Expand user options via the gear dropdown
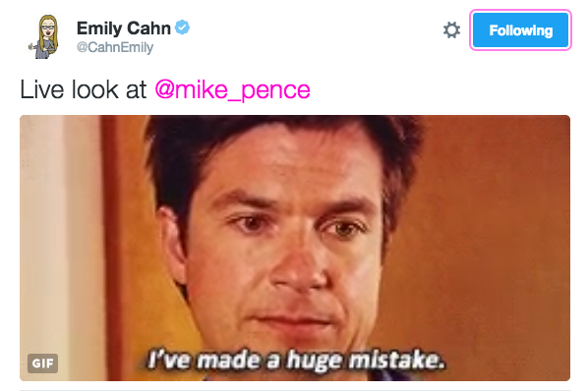This screenshot has height=391, width=588. [451, 29]
